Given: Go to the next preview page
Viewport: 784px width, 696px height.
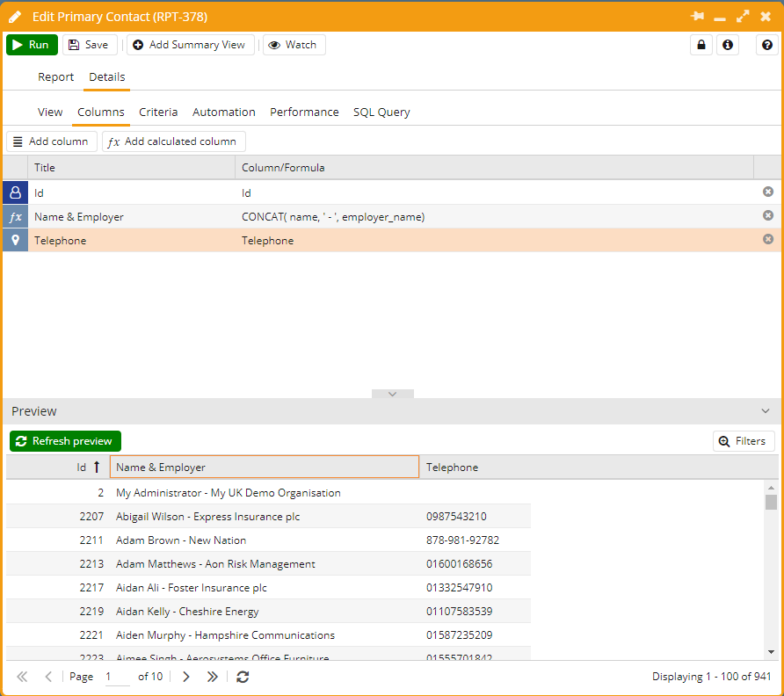Looking at the screenshot, I should tap(185, 677).
